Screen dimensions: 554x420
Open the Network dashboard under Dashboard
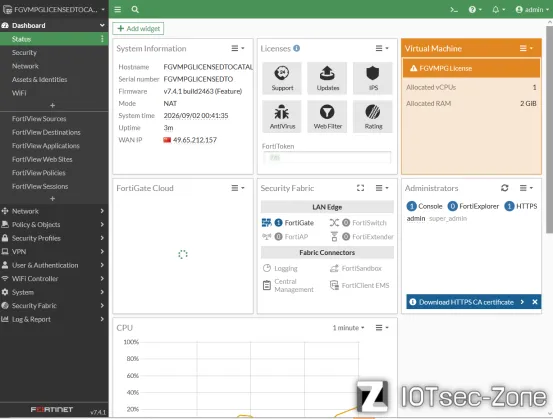point(25,66)
